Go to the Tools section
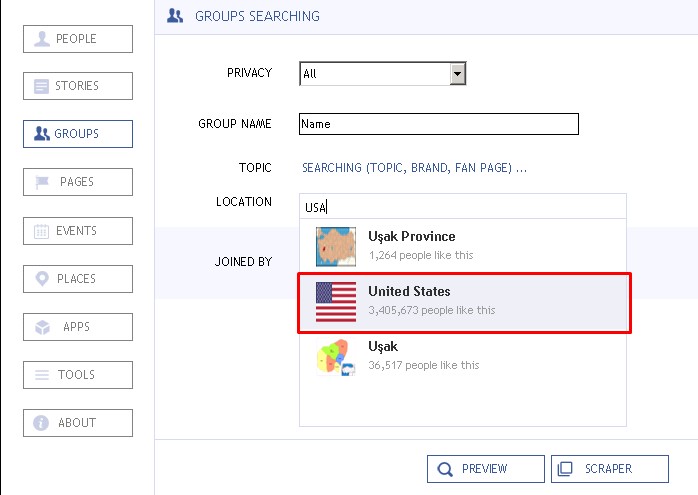This screenshot has height=495, width=698. pyautogui.click(x=78, y=375)
